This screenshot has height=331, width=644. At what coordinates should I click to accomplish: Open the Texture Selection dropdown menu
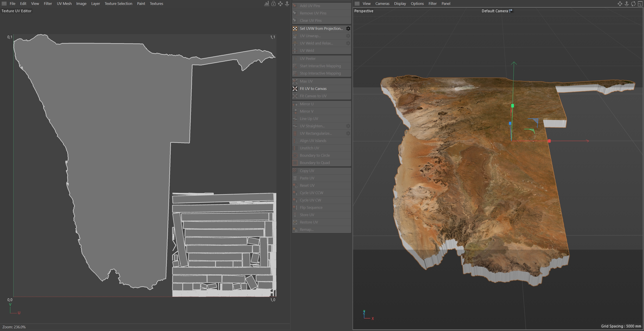[118, 4]
